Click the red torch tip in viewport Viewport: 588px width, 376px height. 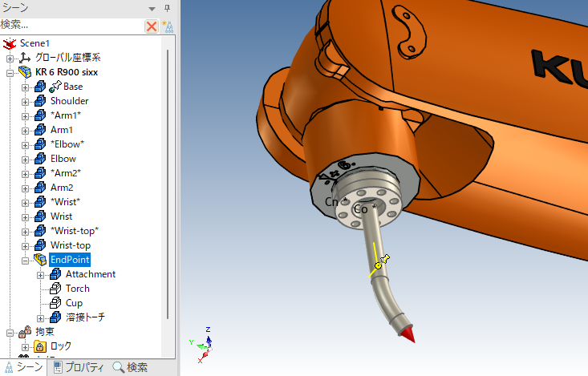[408, 334]
